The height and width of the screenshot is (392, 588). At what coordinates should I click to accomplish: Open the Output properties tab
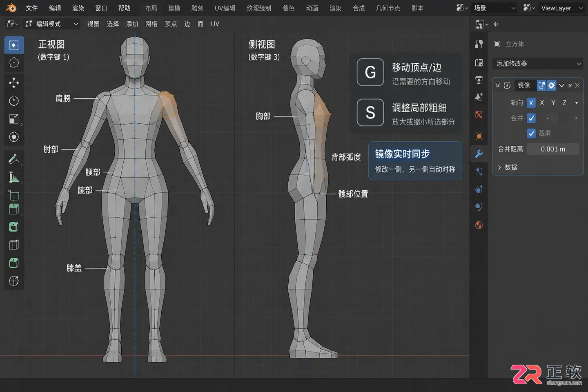[479, 80]
